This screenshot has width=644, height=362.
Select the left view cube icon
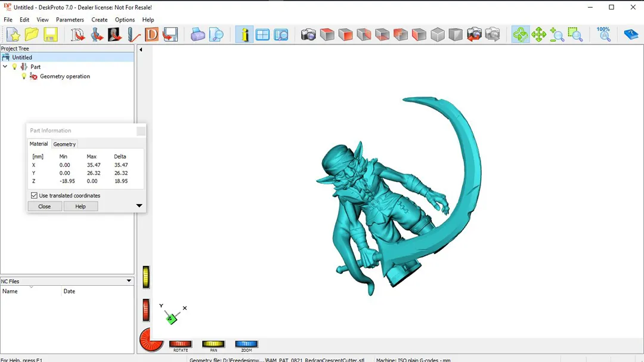pos(419,35)
